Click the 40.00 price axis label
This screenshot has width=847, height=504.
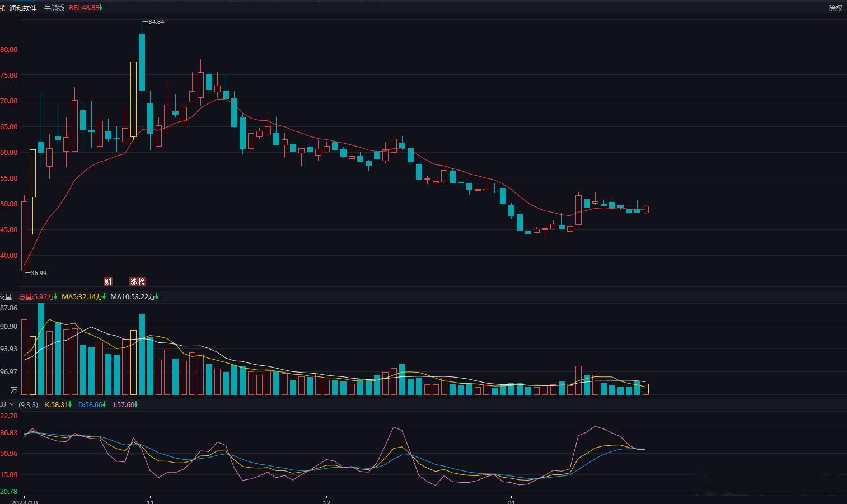point(9,255)
